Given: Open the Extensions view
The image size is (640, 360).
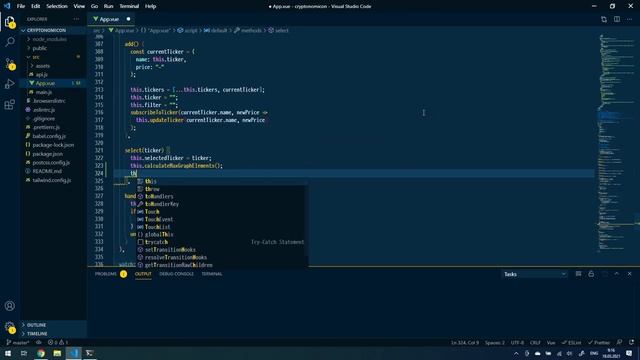Looking at the screenshot, I should coord(10,105).
